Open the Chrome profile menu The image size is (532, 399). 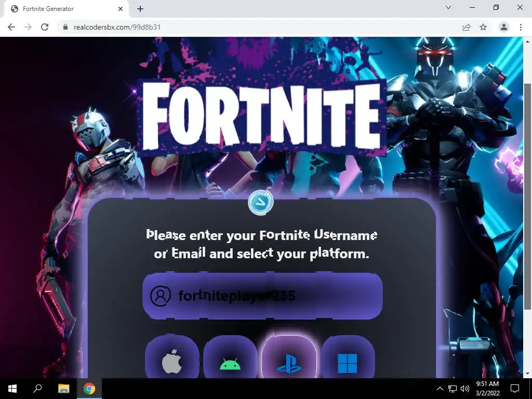pos(504,27)
